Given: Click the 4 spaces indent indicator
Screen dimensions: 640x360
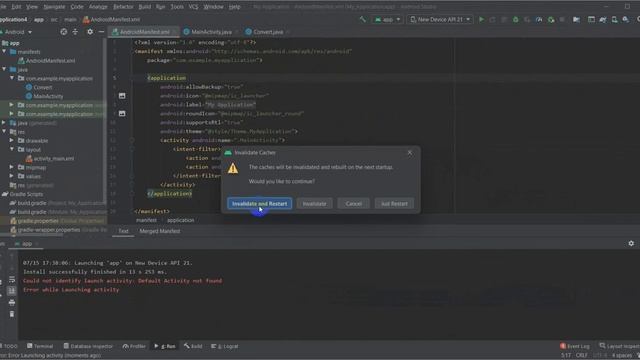Looking at the screenshot, I should (x=622, y=356).
